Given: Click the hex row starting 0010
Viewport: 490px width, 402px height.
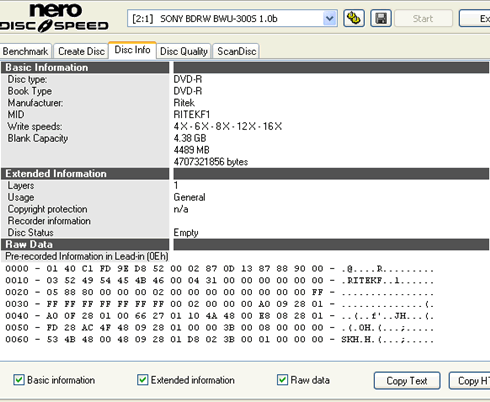Looking at the screenshot, I should pos(219,280).
